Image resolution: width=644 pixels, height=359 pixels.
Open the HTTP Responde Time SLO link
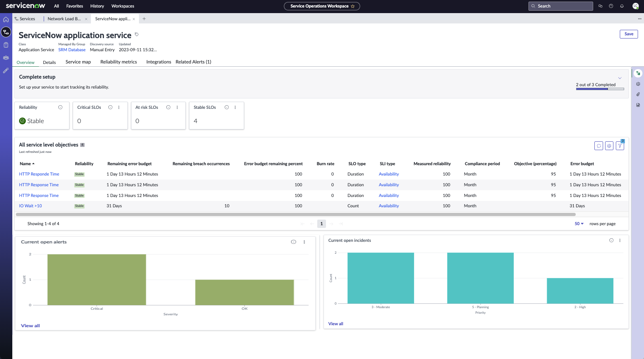pyautogui.click(x=39, y=174)
